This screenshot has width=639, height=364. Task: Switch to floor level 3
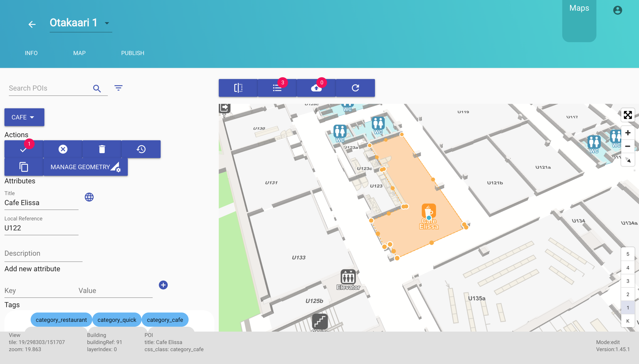pos(627,281)
